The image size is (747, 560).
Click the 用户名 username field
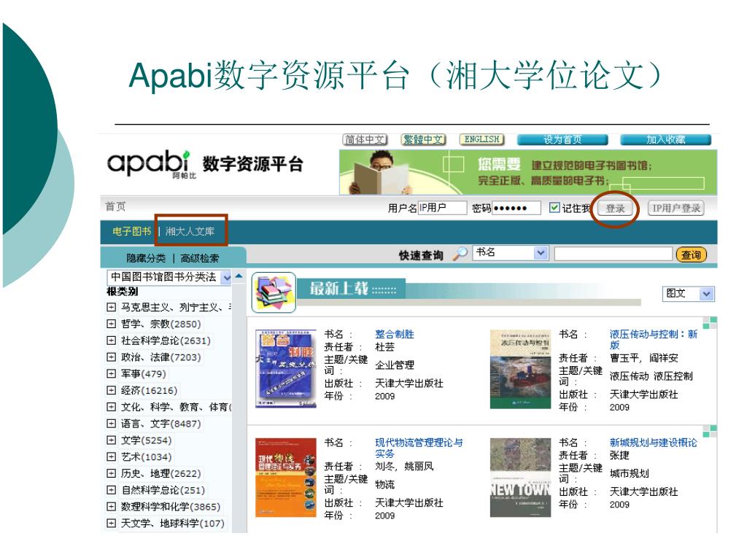click(x=442, y=208)
